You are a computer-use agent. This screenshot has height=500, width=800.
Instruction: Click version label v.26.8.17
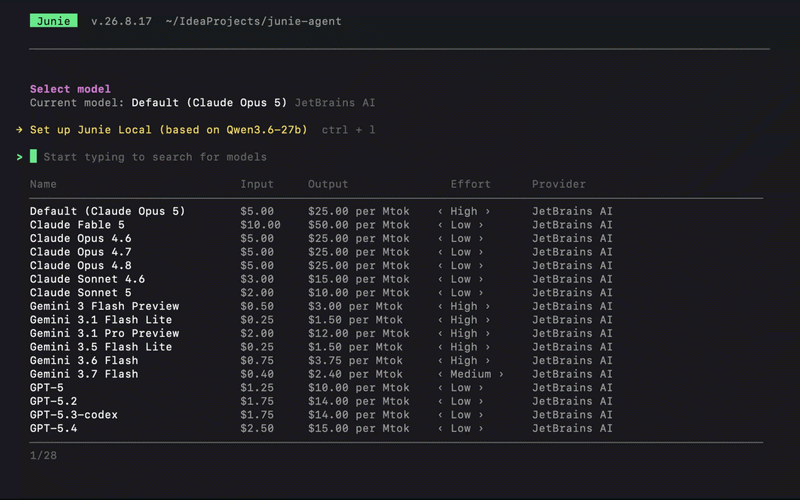121,21
